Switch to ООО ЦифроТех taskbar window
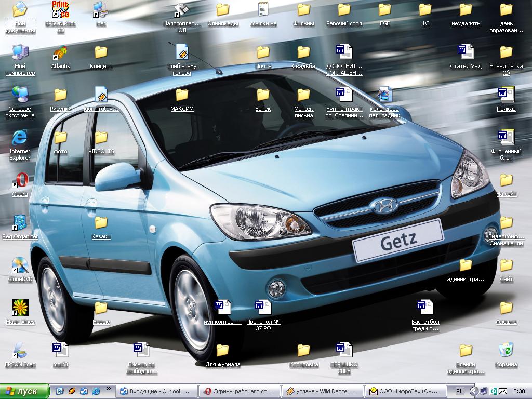This screenshot has width=532, height=399. tap(406, 392)
